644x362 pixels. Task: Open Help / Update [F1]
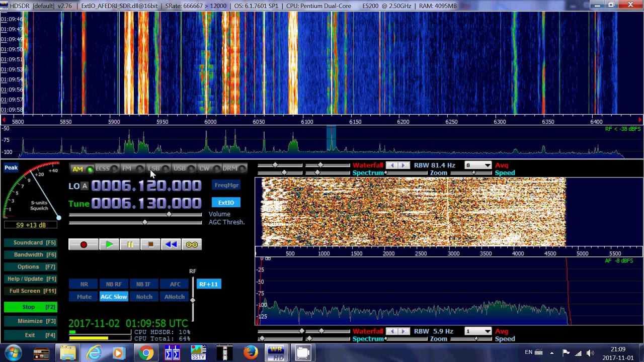30,279
